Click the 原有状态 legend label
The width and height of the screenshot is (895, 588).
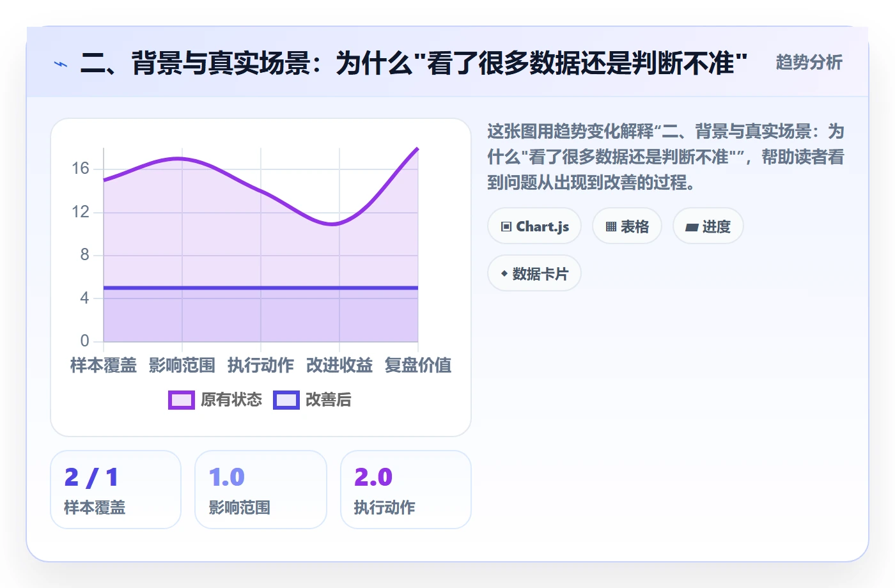pyautogui.click(x=231, y=400)
